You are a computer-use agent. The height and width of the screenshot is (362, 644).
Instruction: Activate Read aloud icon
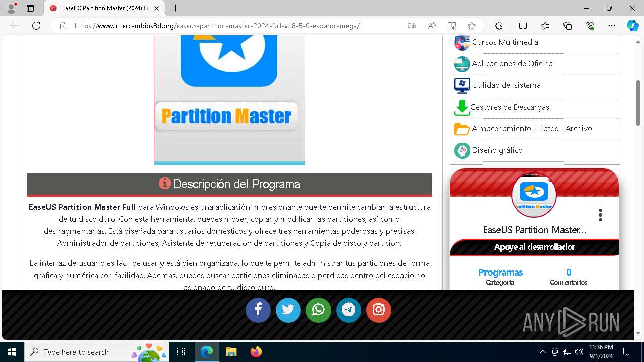point(432,26)
